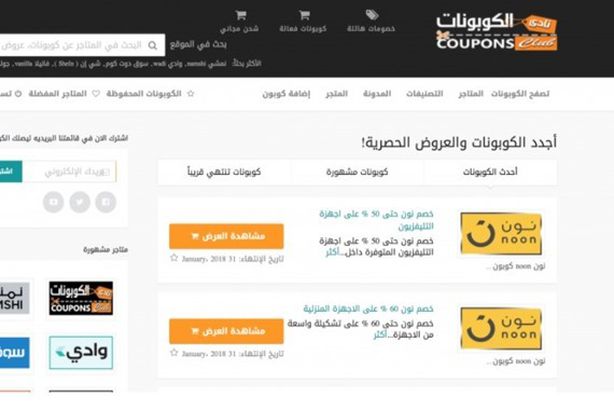Select the كوبونات تنتهي قريباً tab
The width and height of the screenshot is (614, 410).
tap(224, 172)
